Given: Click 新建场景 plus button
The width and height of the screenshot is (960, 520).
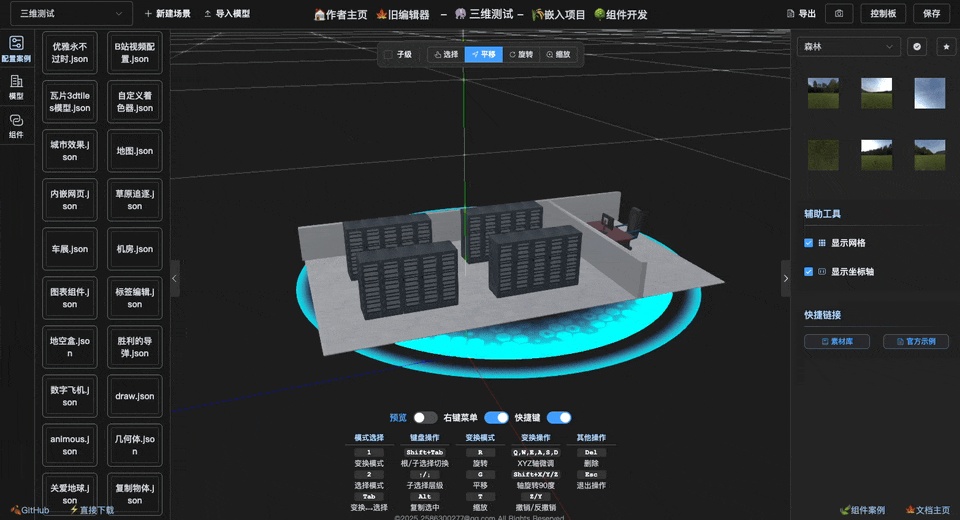Looking at the screenshot, I should click(x=167, y=13).
